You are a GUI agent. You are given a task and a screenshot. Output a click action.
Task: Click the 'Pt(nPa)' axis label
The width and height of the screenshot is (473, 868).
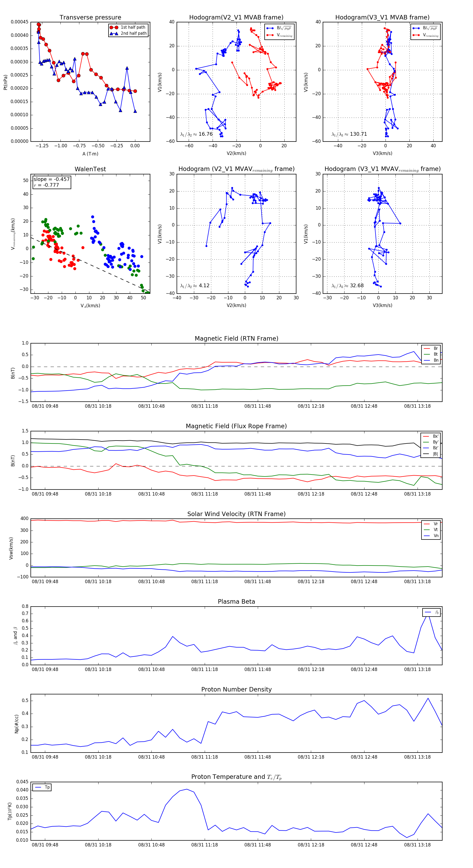(x=5, y=82)
